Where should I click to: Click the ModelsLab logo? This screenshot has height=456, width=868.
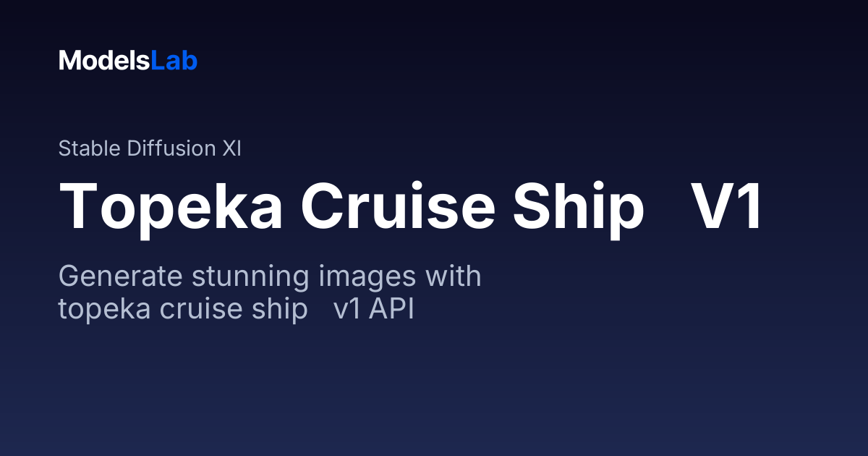[x=128, y=61]
